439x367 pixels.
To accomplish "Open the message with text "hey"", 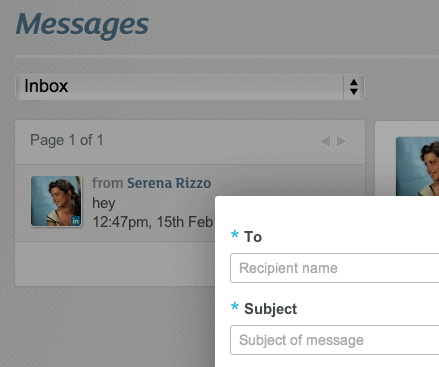I will pyautogui.click(x=104, y=203).
